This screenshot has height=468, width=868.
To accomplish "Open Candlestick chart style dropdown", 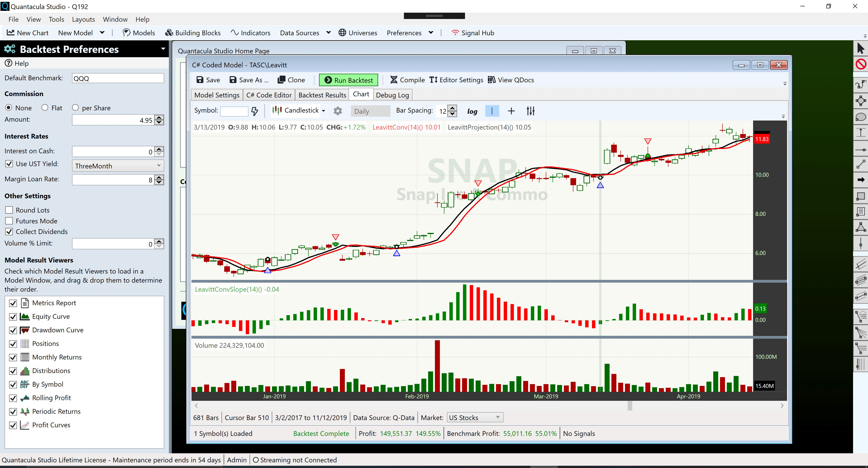I will click(323, 111).
